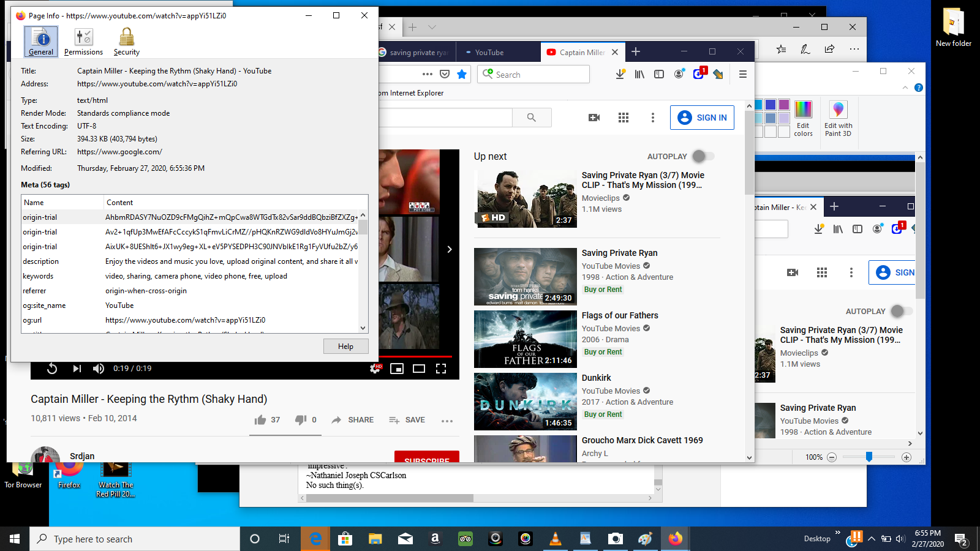The image size is (980, 551).
Task: Open Edit colors in Paint
Action: coord(803,119)
